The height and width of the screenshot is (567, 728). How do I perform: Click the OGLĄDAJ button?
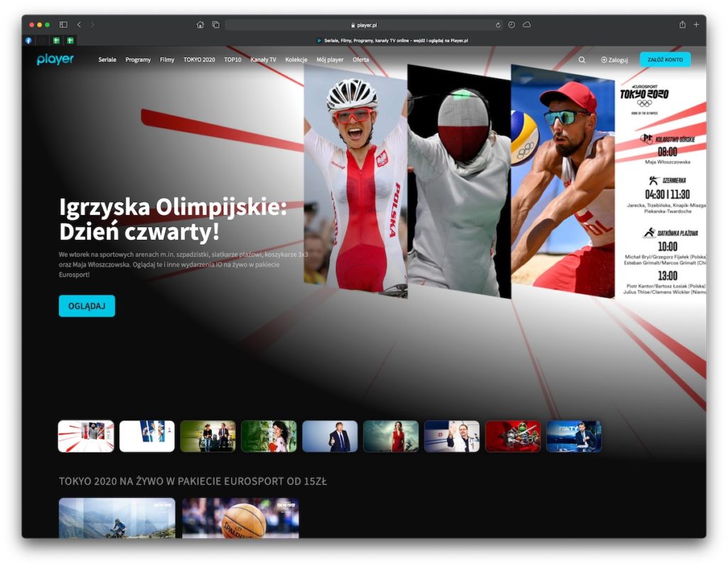click(x=87, y=306)
